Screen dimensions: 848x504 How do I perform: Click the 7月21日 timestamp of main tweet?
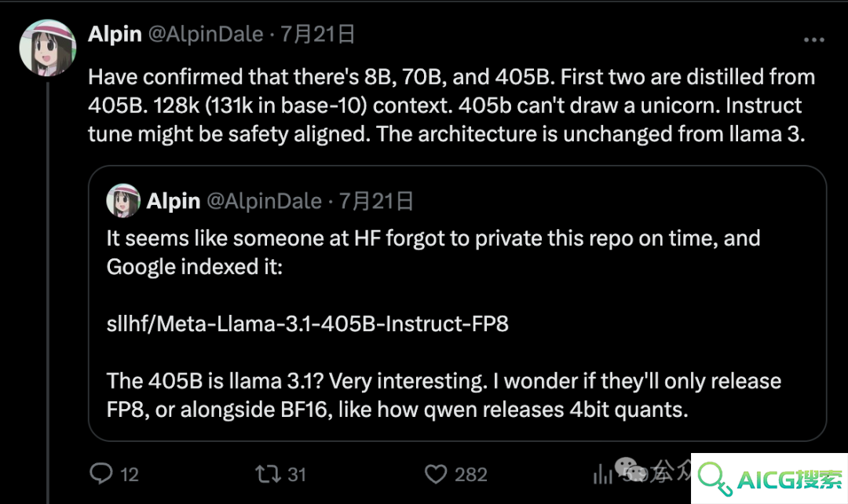[317, 34]
